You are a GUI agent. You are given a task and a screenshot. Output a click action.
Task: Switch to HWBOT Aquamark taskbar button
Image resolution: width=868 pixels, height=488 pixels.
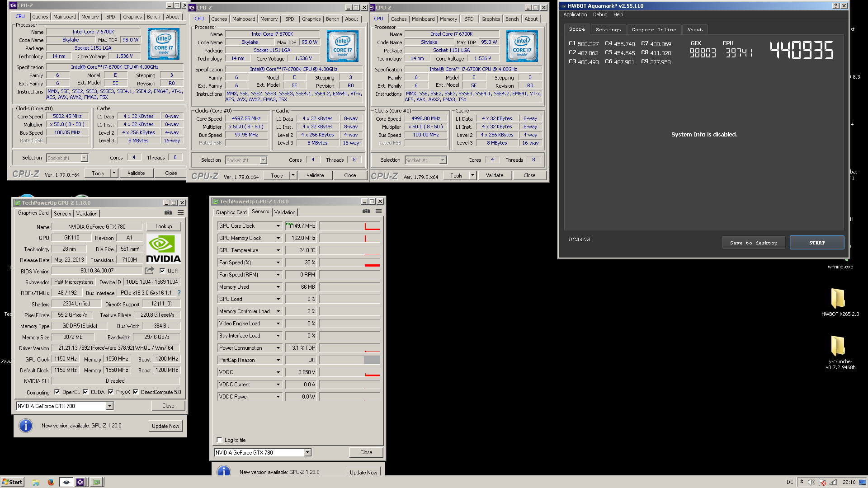point(66,482)
